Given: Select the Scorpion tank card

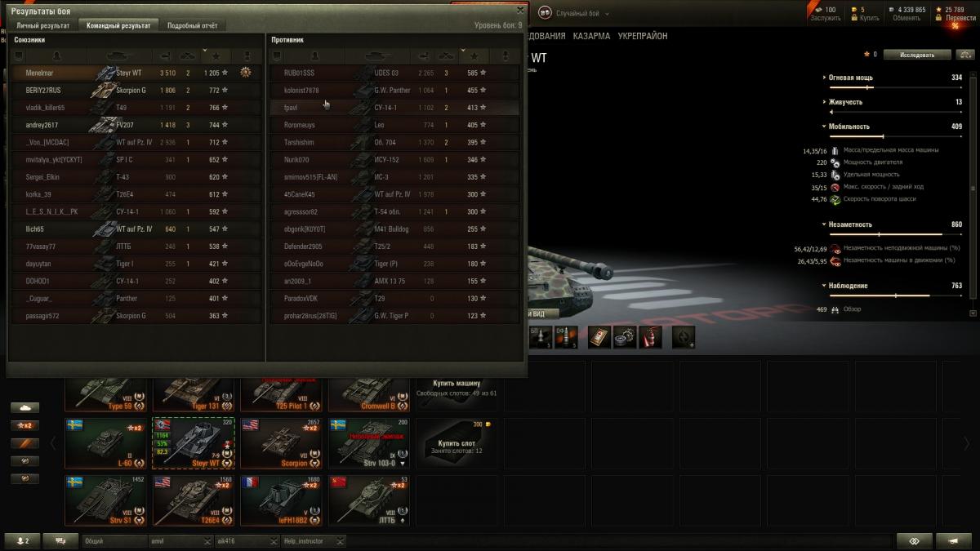Looking at the screenshot, I should [281, 443].
